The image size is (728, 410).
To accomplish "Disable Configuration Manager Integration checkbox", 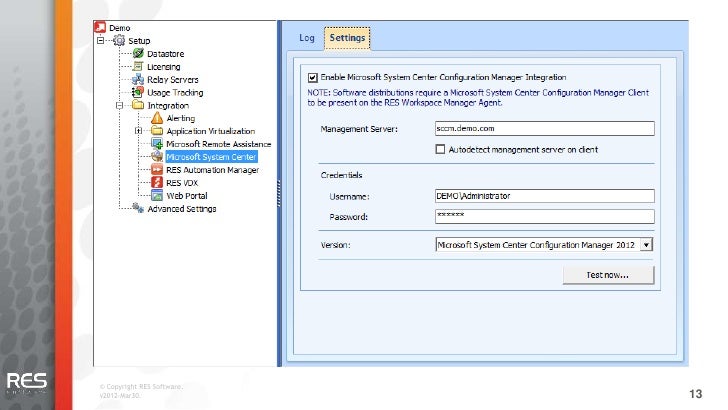I will tap(312, 78).
